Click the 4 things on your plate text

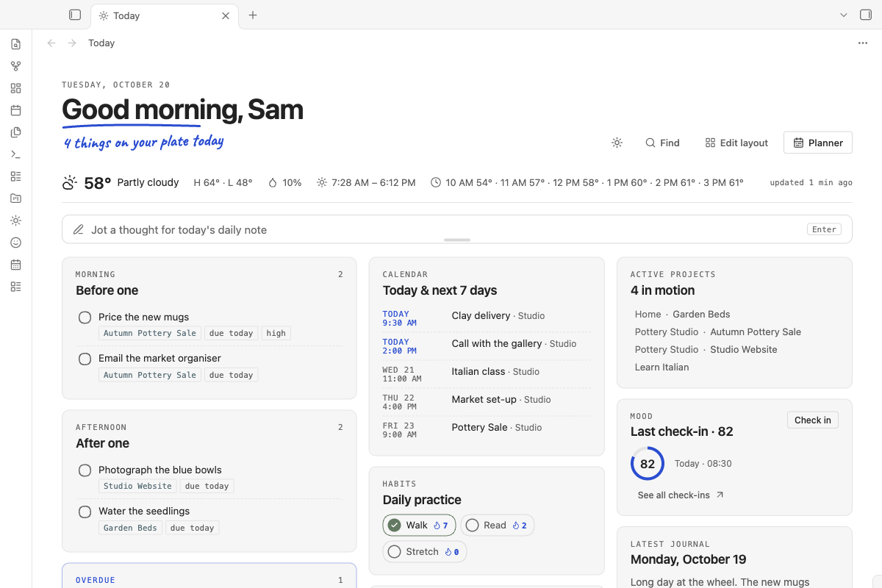tap(144, 142)
